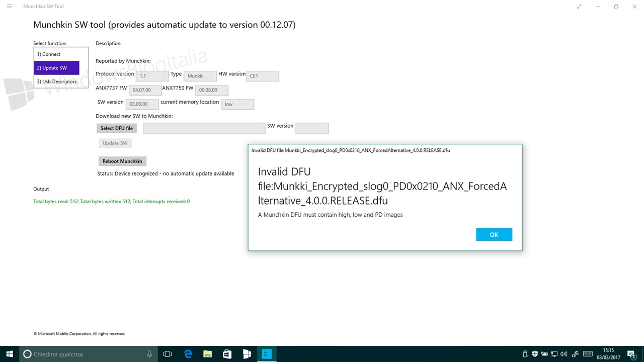Screen dimensions: 644x362
Task: Open the Windows Start menu
Action: 10,354
